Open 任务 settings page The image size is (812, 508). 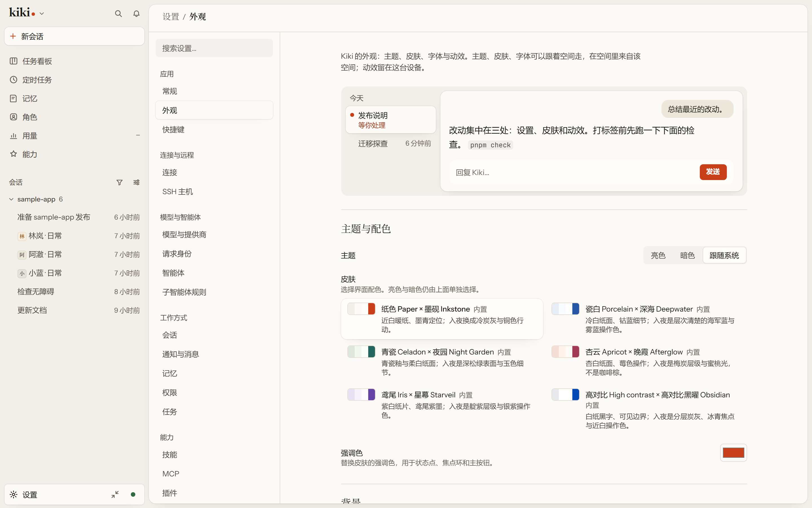tap(214, 411)
